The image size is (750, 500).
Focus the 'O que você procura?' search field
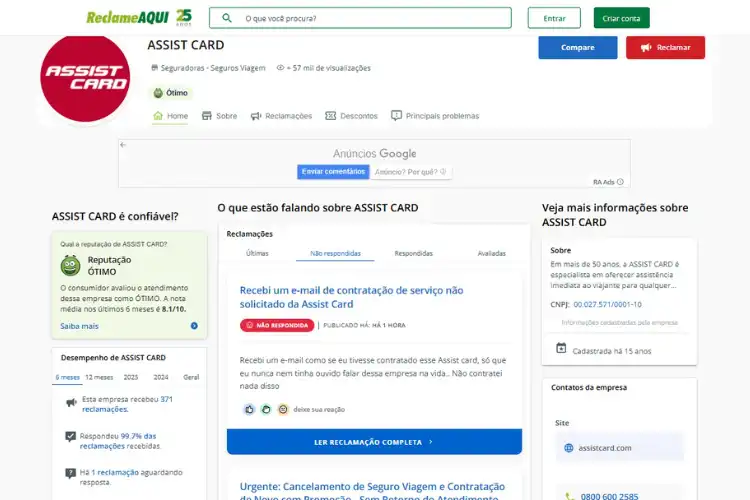[360, 18]
